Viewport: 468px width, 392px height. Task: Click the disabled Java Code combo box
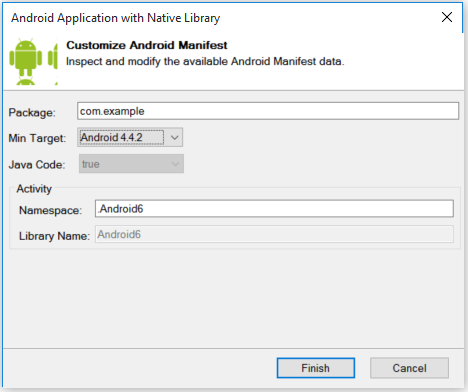tap(131, 164)
